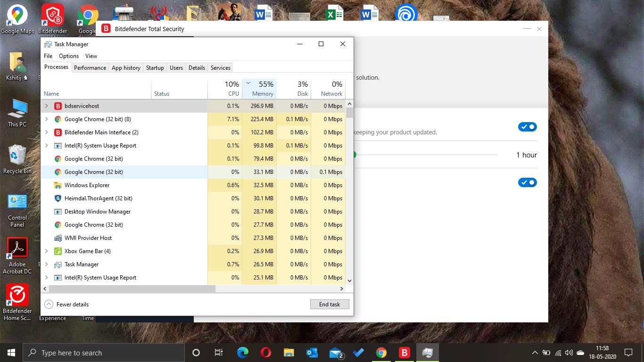The width and height of the screenshot is (644, 362).
Task: Check battery status in the system tray
Action: tap(546, 353)
